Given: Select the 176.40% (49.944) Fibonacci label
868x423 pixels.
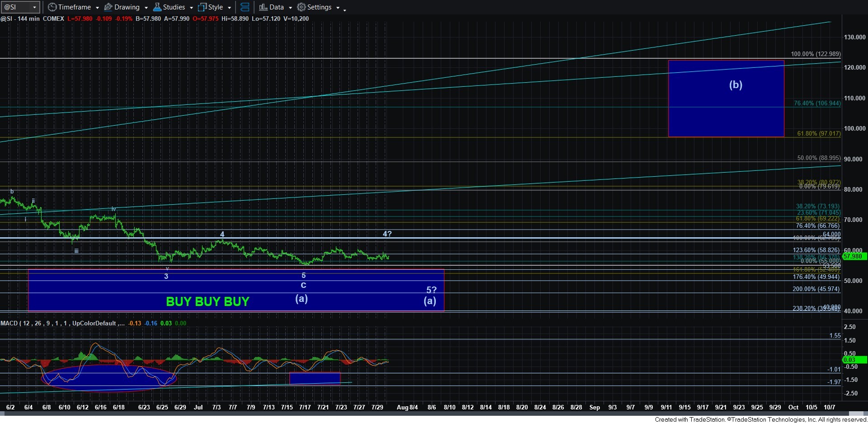Looking at the screenshot, I should click(816, 277).
